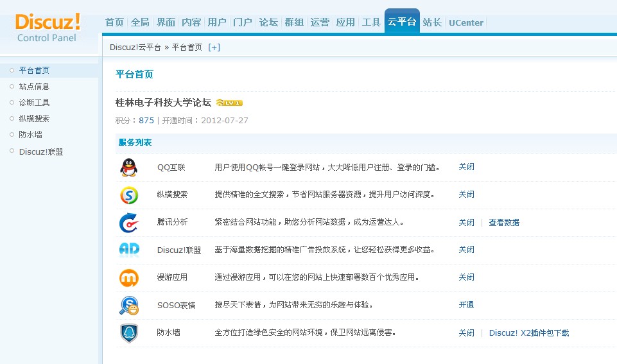Open the 门户 top menu
617x364 pixels.
(243, 22)
